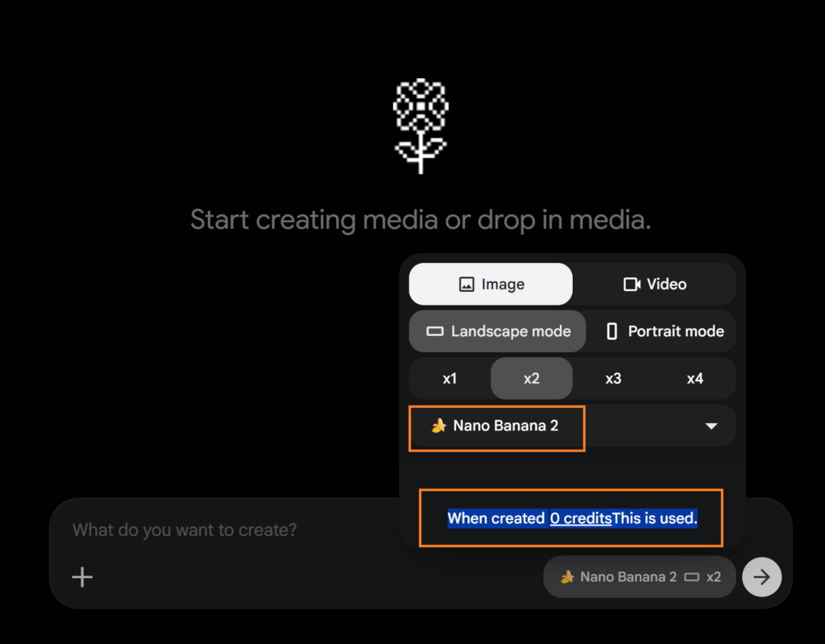
Task: Switch to the Image tab
Action: click(491, 284)
